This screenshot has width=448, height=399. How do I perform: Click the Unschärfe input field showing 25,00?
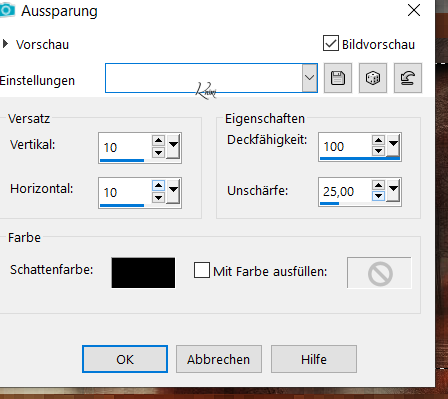[x=345, y=191]
